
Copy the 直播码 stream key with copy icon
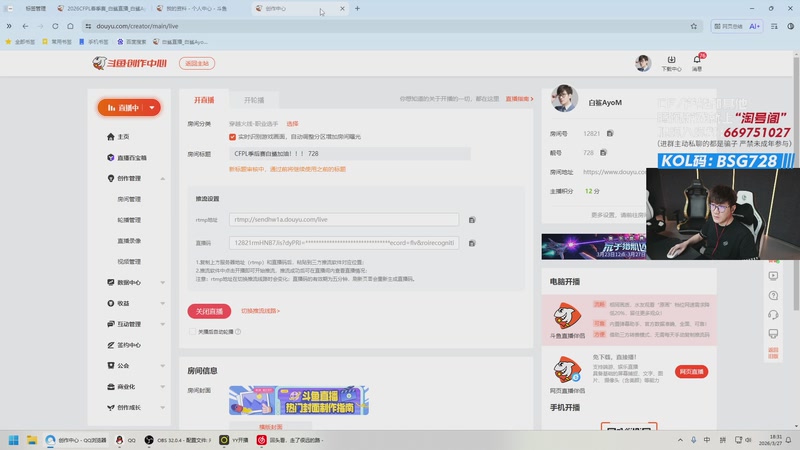point(472,243)
